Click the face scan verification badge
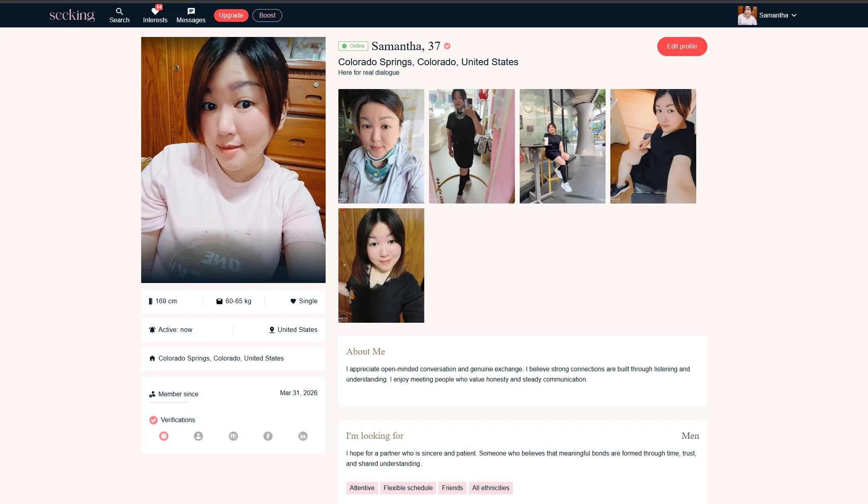Viewport: 868px width, 504px height. pyautogui.click(x=164, y=436)
